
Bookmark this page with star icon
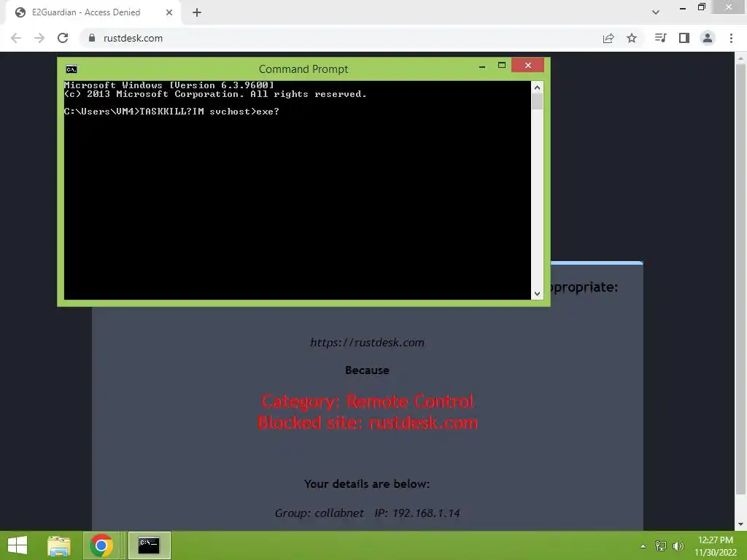(632, 38)
